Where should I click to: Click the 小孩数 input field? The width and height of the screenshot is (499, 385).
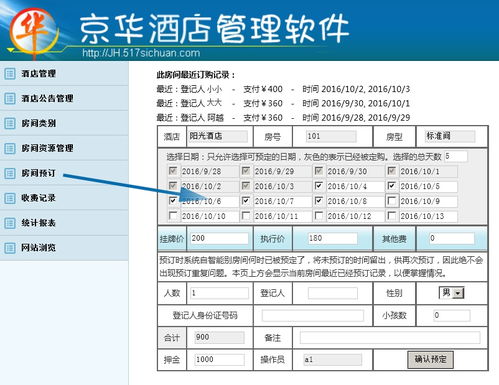coord(452,315)
